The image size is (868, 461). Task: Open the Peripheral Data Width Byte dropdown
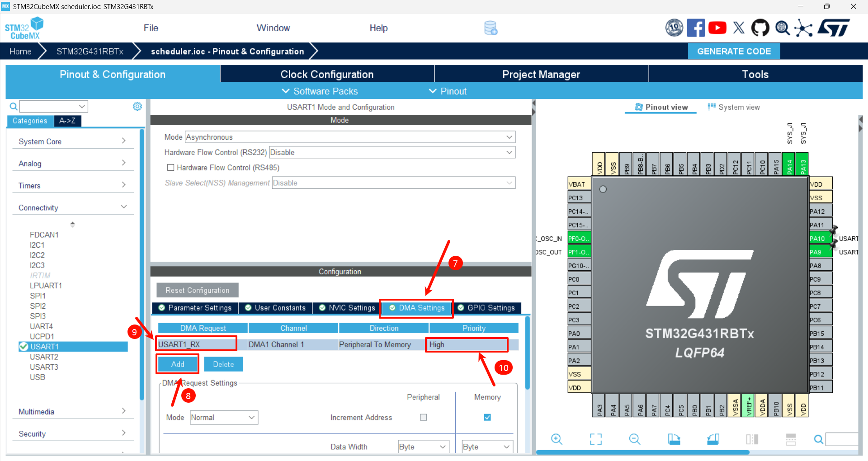pyautogui.click(x=424, y=447)
